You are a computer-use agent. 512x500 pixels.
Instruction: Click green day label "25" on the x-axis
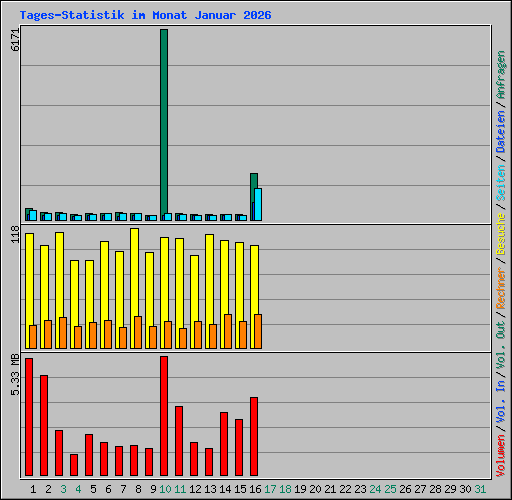[390, 489]
